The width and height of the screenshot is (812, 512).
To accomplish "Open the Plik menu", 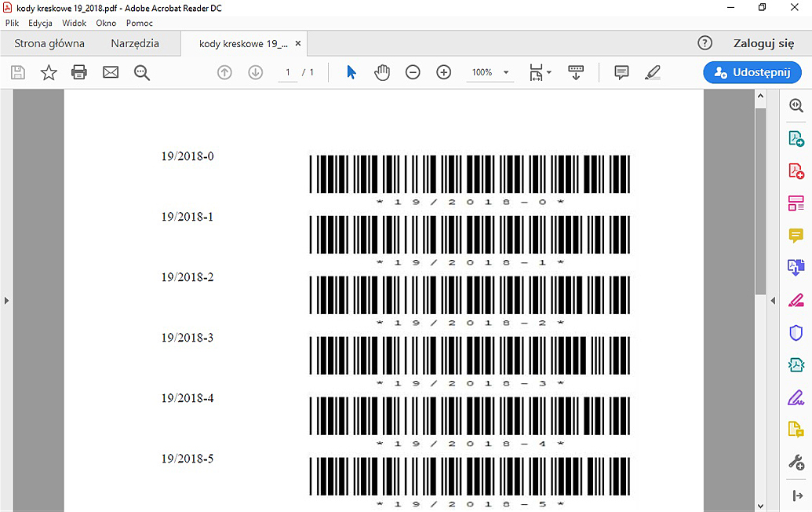I will coord(12,23).
